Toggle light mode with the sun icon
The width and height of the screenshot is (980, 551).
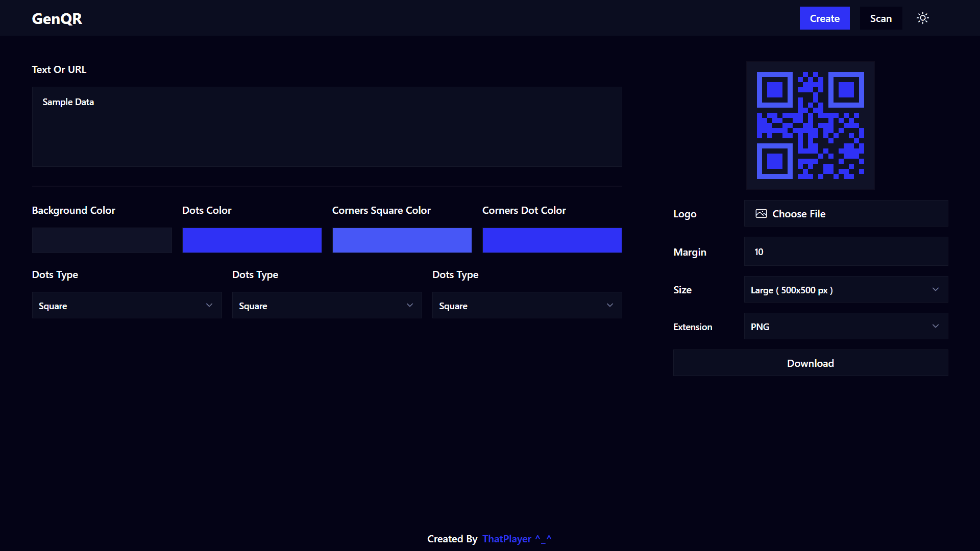click(922, 18)
